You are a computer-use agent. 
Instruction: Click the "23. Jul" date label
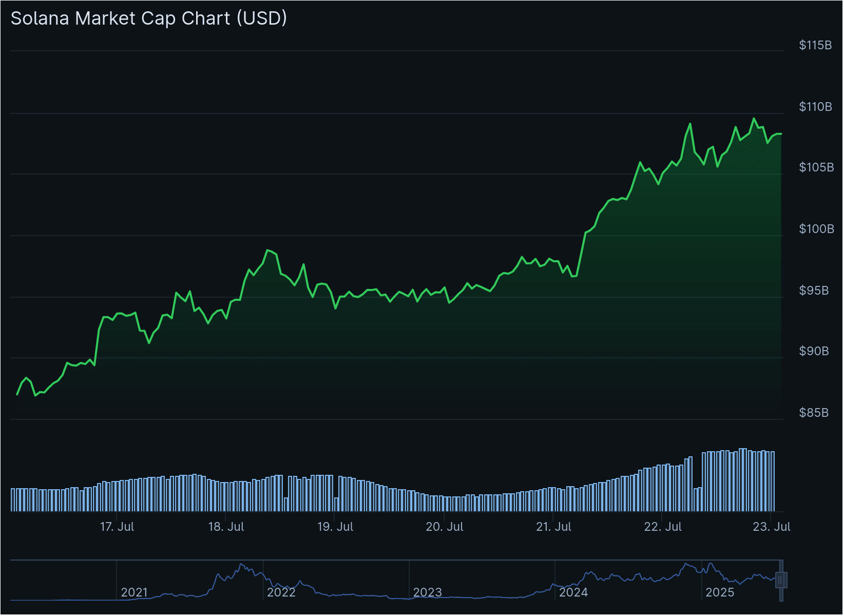(x=772, y=527)
